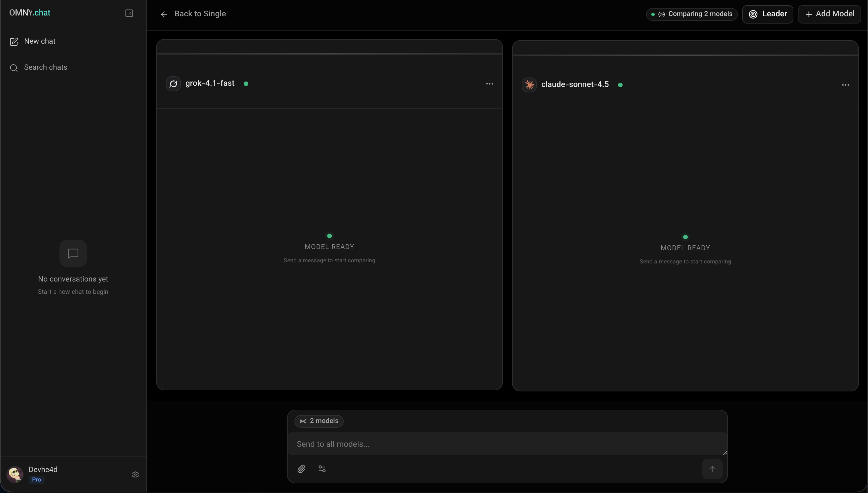Click Back to Single navigation item
The height and width of the screenshot is (493, 868).
(x=200, y=13)
